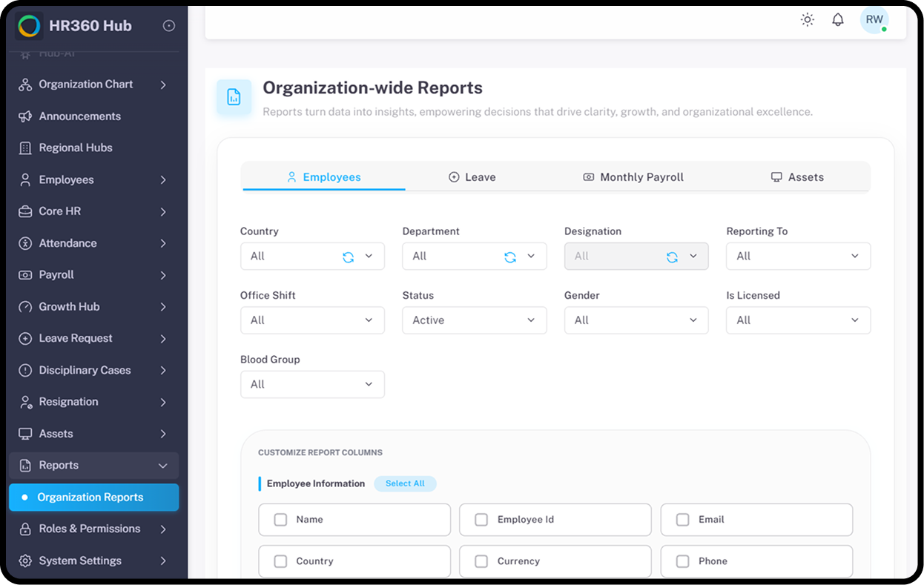924x585 pixels.
Task: Click the Roles & Permissions shield icon
Action: coord(25,529)
